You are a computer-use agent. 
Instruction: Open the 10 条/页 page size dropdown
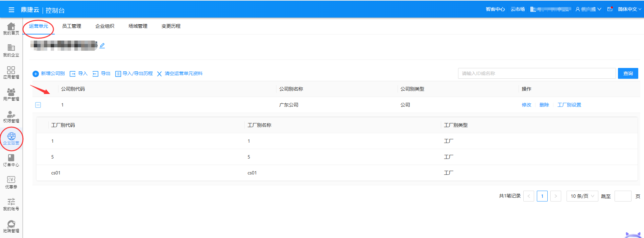[x=582, y=196]
